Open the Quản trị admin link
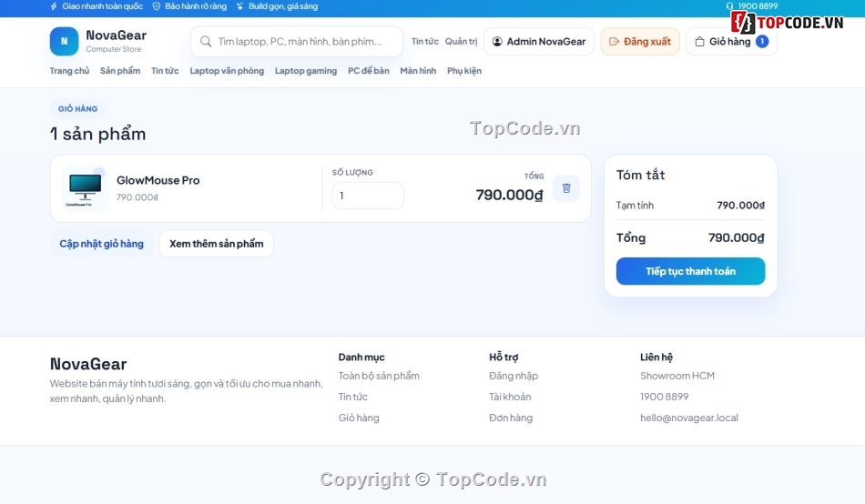This screenshot has width=865, height=504. [462, 41]
